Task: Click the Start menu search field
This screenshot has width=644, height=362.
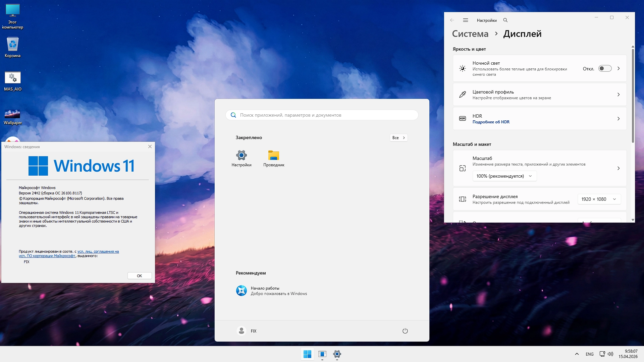Action: 322,115
